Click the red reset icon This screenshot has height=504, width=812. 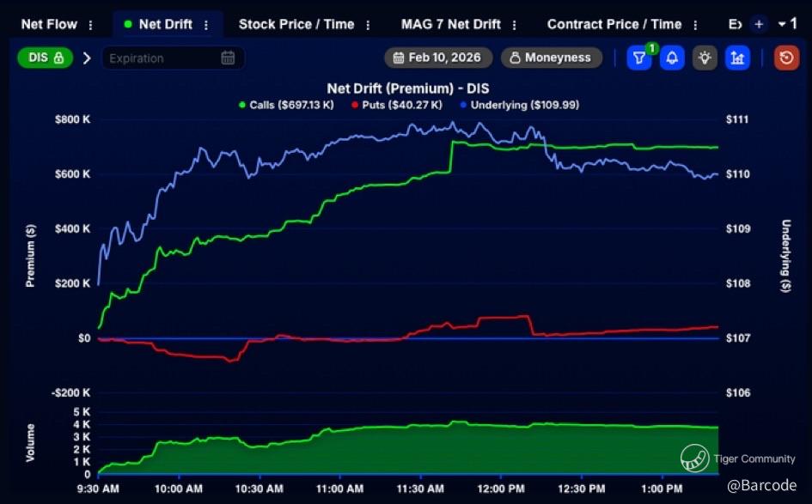tap(786, 58)
